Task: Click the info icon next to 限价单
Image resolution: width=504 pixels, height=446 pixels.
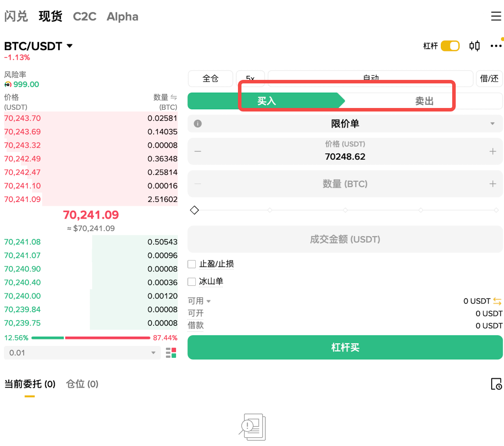Action: point(197,123)
